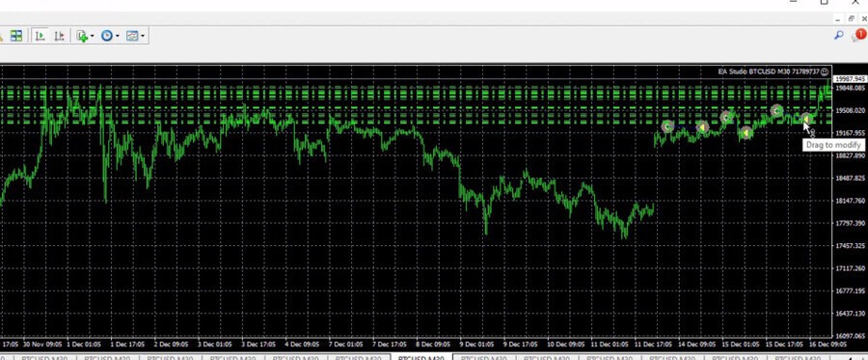The image size is (868, 360).
Task: Click the EA Studio BTCUSD M30 expert label
Action: (769, 71)
